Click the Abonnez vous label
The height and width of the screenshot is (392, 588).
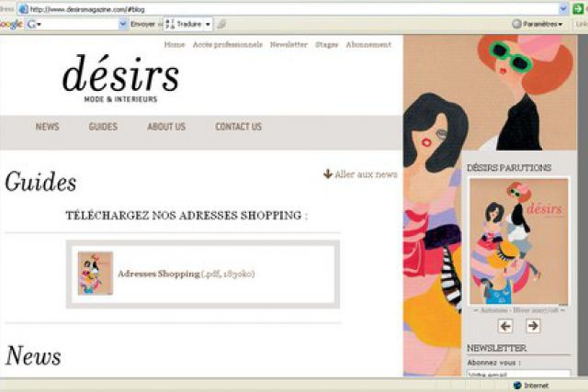[x=494, y=363]
